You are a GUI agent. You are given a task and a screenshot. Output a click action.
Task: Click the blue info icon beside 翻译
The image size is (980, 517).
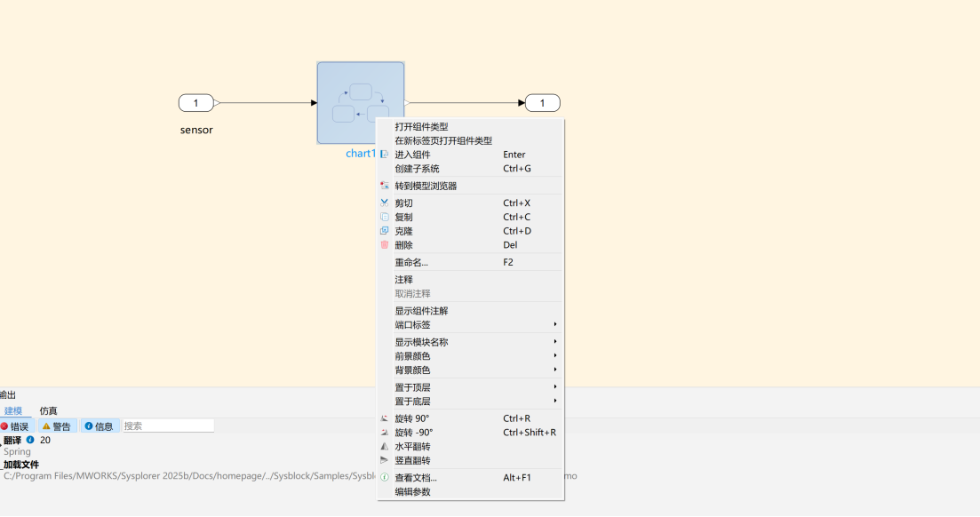[30, 440]
